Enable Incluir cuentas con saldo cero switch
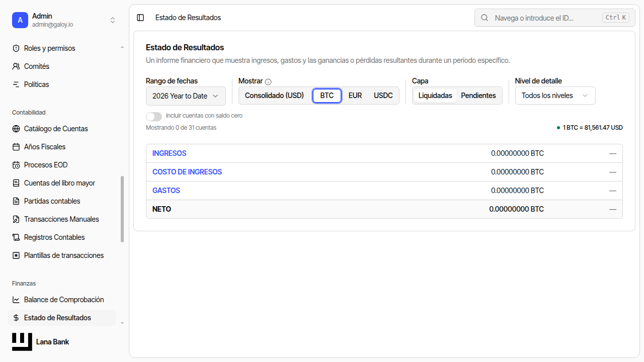Viewport: 644px width, 362px height. tap(154, 116)
